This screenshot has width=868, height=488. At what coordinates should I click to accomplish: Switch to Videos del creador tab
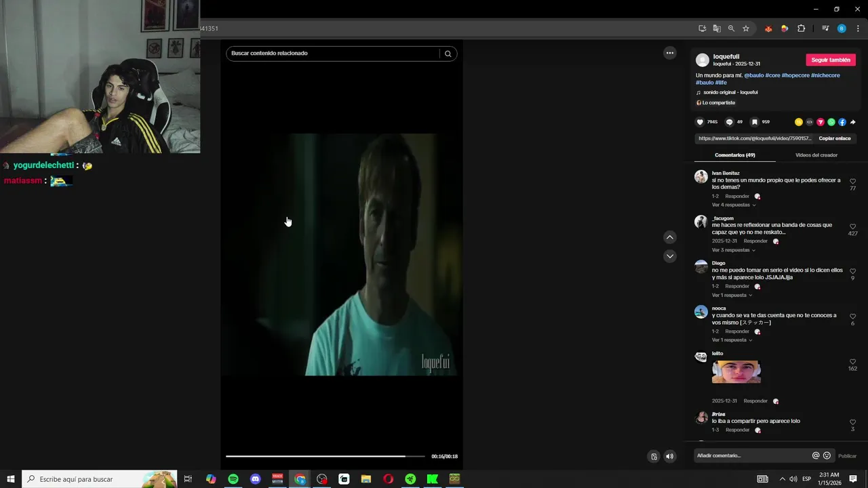pyautogui.click(x=816, y=155)
